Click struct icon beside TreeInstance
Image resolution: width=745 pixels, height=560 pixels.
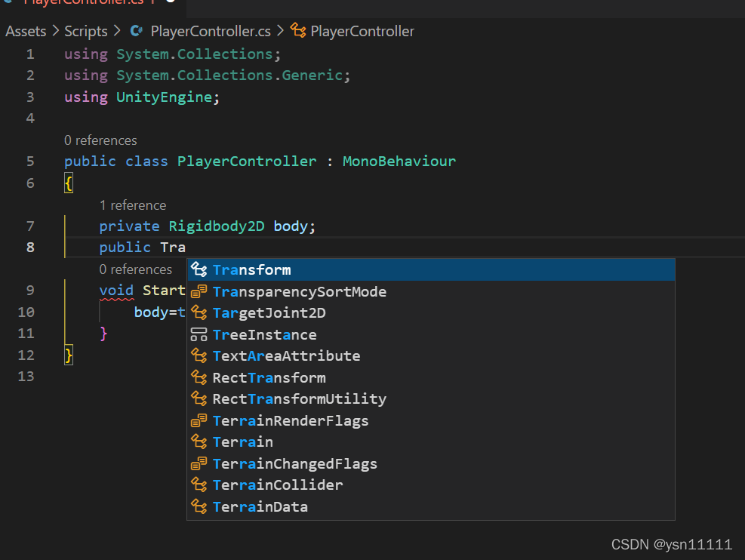199,334
